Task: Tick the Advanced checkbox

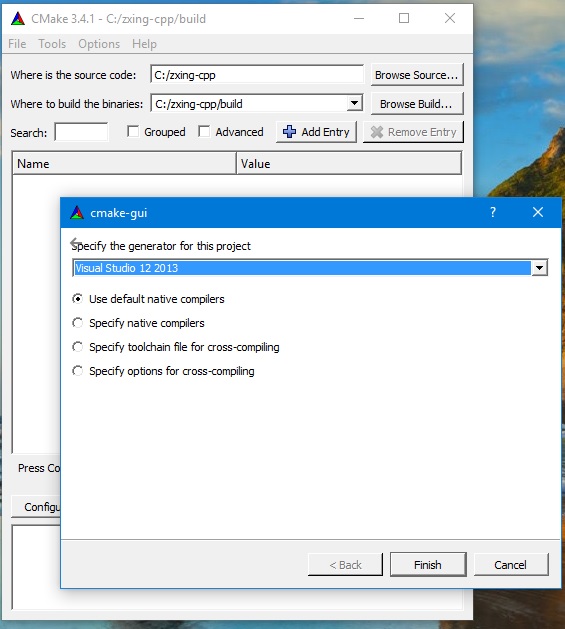Action: tap(204, 131)
